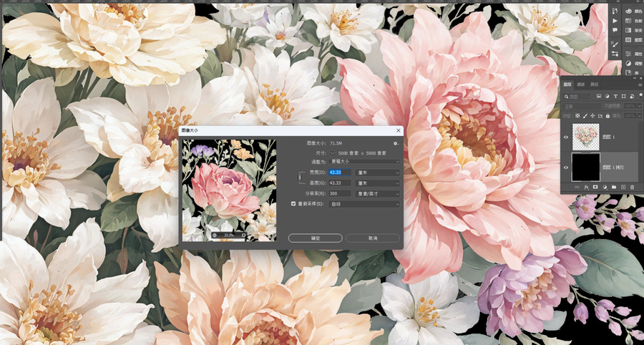The height and width of the screenshot is (345, 644).
Task: Filter layers by adjustment layer icon
Action: click(607, 96)
